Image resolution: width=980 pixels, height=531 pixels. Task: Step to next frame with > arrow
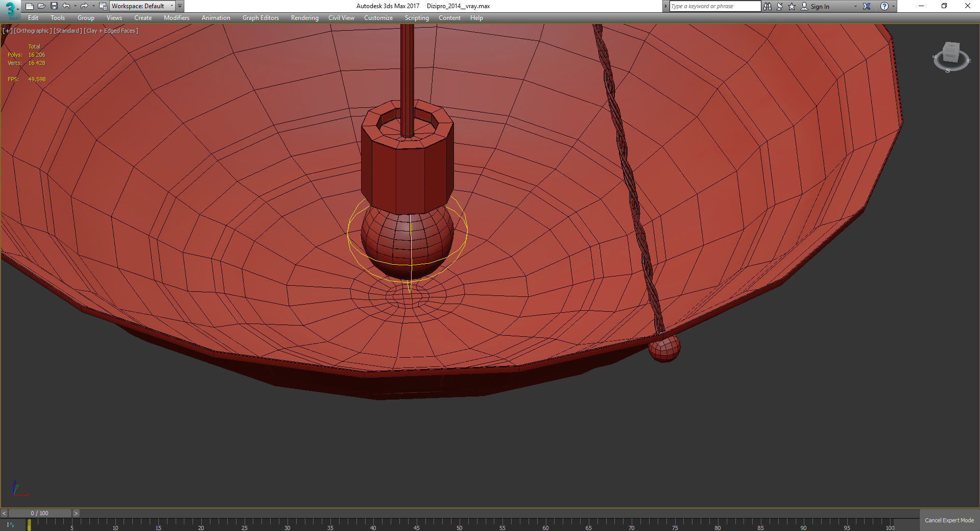(x=76, y=513)
